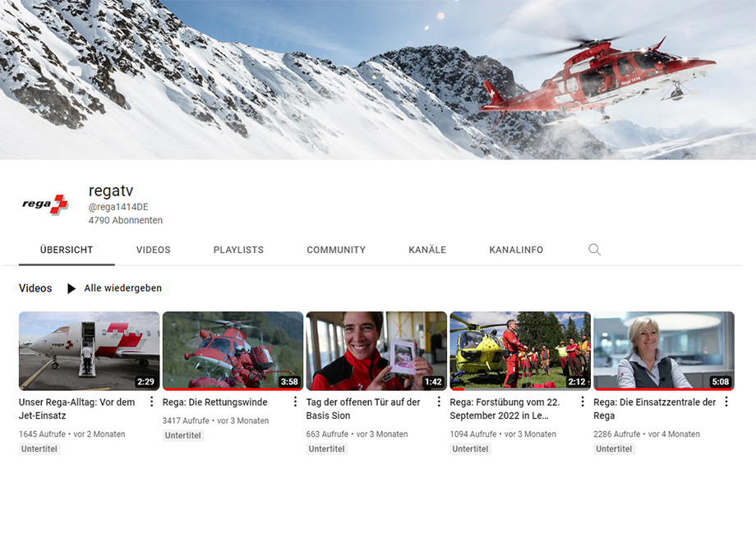Viewport: 756px width, 533px height.
Task: Click the channel banner mountain image
Action: coord(378,78)
